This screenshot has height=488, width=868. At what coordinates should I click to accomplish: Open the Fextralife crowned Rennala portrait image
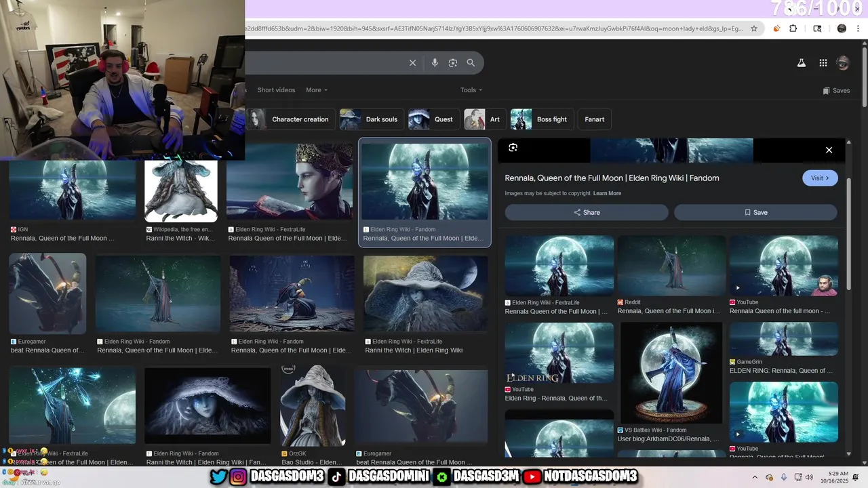(290, 182)
